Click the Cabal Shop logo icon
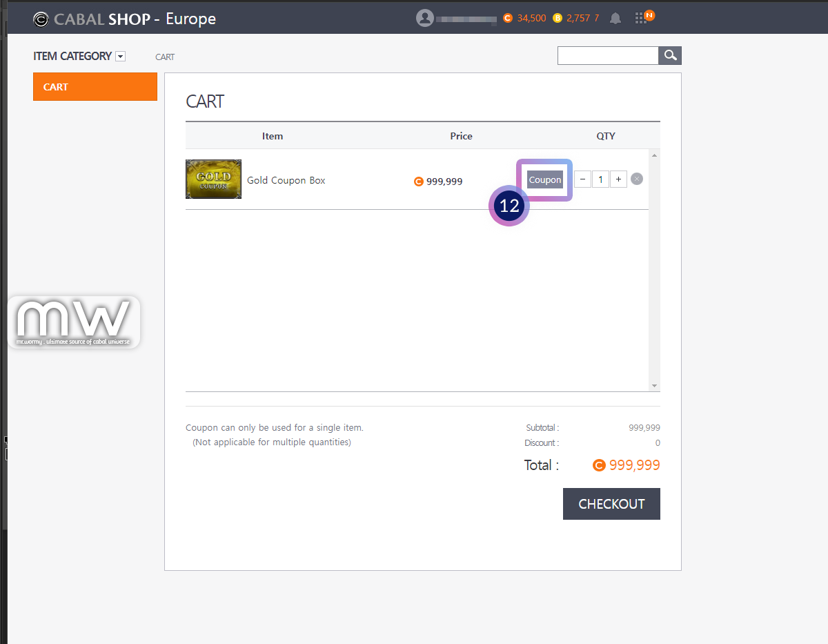 click(x=41, y=19)
